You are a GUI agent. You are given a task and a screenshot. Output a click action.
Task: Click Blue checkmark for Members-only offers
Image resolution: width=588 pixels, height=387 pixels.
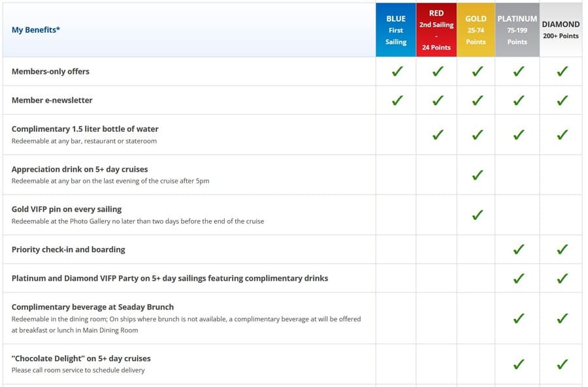(397, 70)
